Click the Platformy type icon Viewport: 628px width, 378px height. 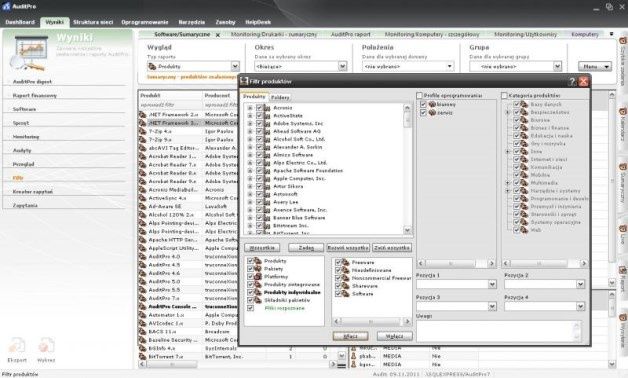tap(258, 277)
